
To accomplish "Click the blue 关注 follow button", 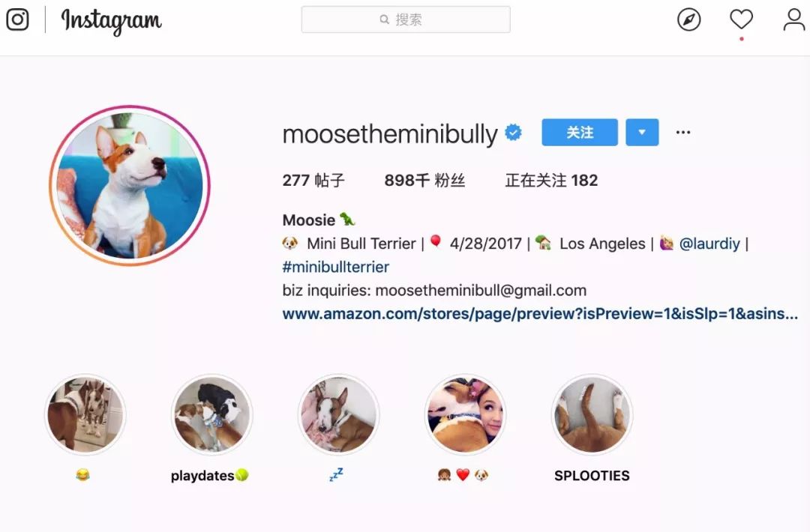I will click(x=580, y=132).
